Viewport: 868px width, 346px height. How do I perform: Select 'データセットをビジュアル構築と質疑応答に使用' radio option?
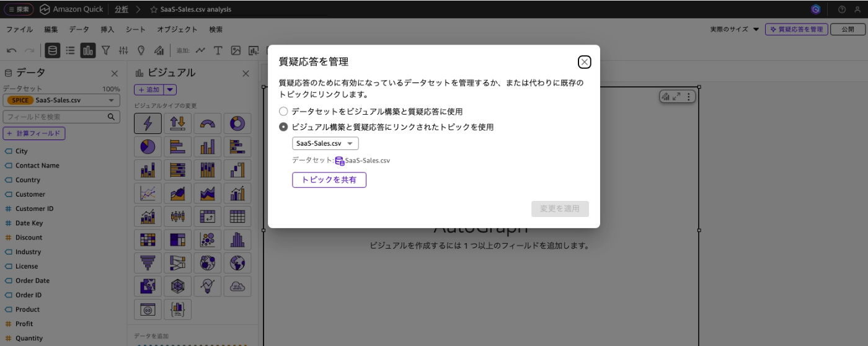(283, 112)
